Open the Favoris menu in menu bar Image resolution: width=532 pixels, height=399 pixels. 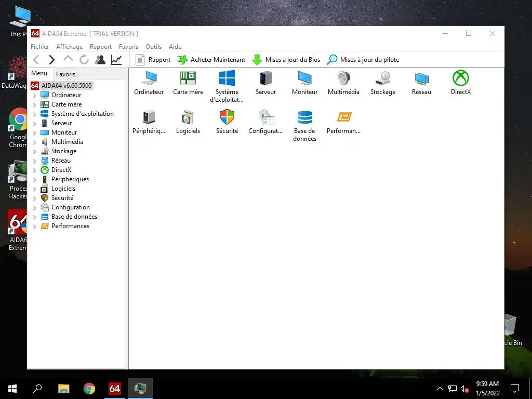click(128, 46)
